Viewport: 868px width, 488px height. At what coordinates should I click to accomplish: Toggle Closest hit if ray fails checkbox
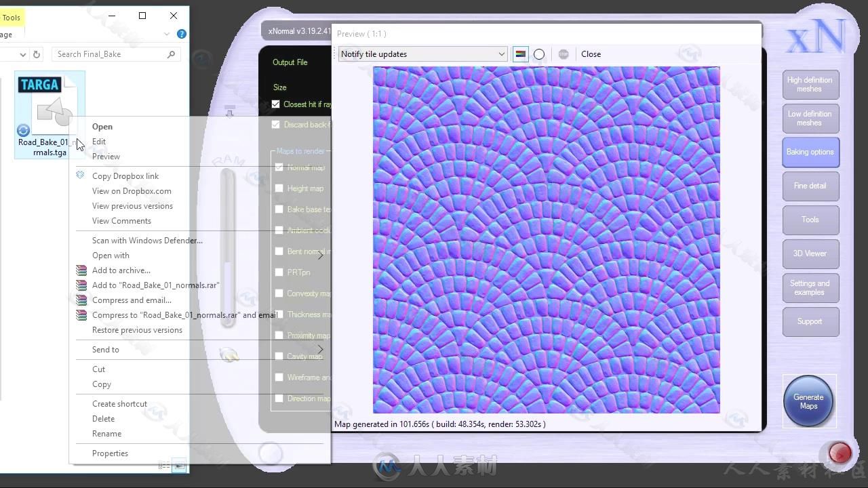(275, 104)
